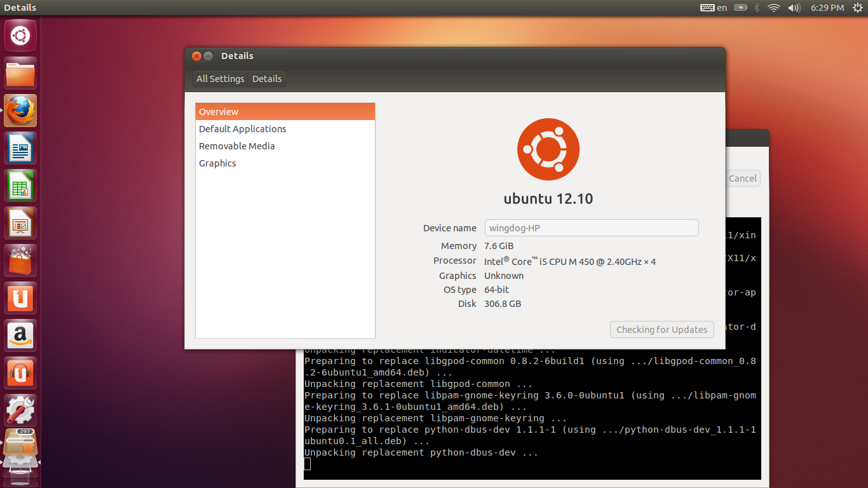Select the Overview section
The height and width of the screenshot is (488, 868).
[285, 112]
